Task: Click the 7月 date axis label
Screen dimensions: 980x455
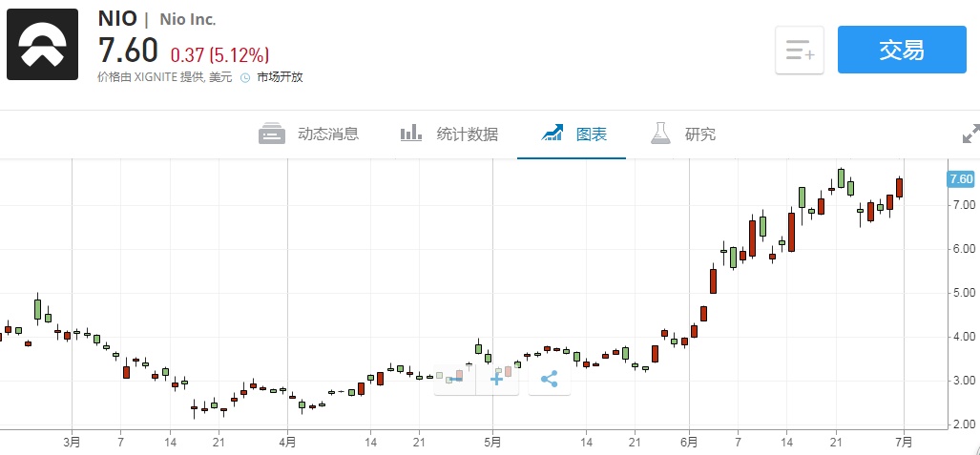Action: (x=904, y=443)
